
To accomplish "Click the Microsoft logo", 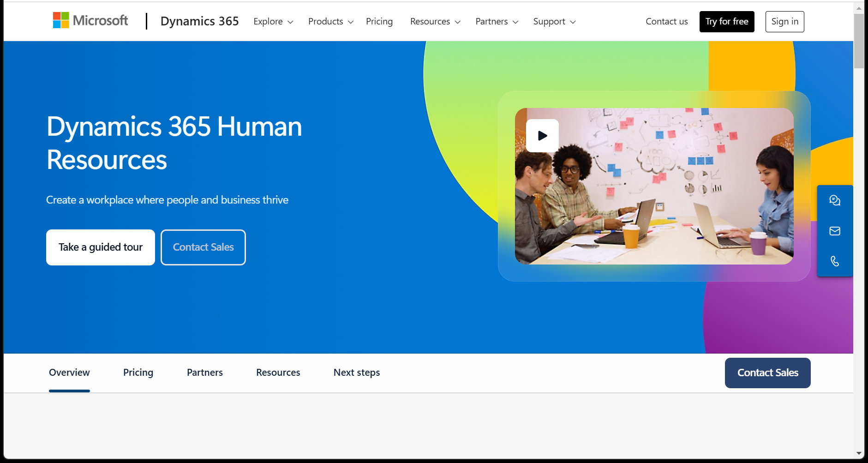I will tap(90, 20).
